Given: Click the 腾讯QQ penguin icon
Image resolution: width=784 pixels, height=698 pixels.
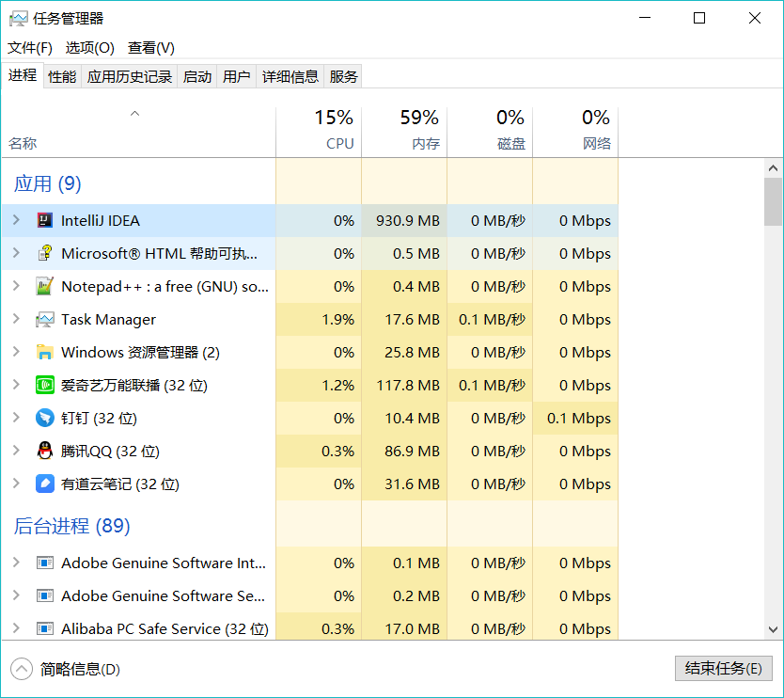Looking at the screenshot, I should click(44, 452).
